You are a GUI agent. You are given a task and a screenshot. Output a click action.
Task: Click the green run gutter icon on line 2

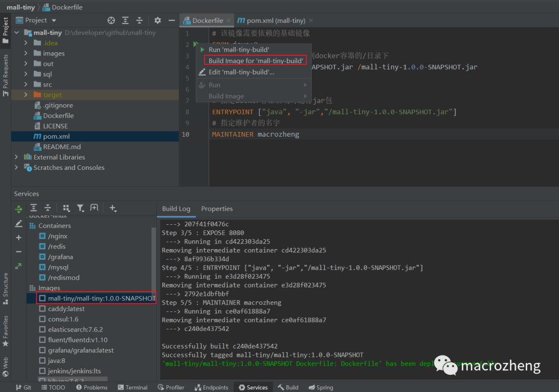click(195, 45)
